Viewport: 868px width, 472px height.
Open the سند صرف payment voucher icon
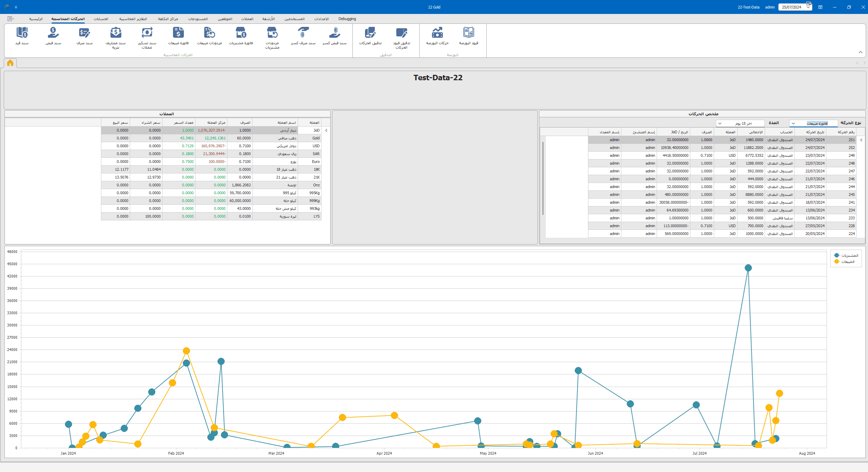(x=85, y=36)
